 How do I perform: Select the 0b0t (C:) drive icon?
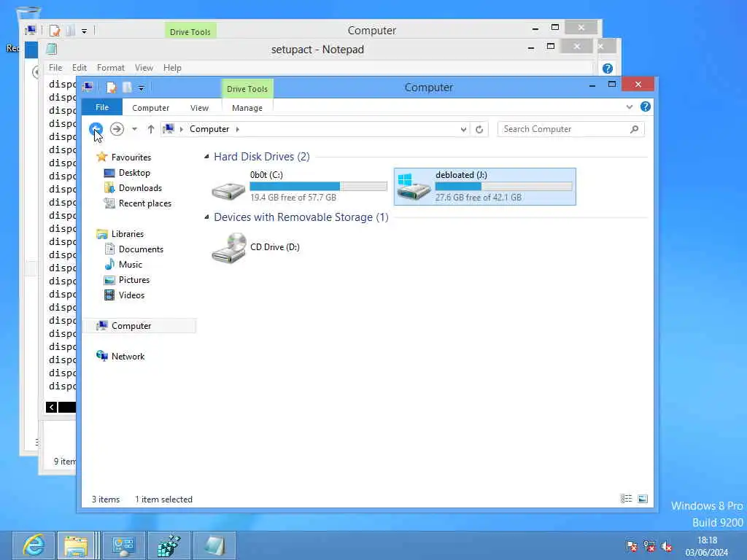228,190
